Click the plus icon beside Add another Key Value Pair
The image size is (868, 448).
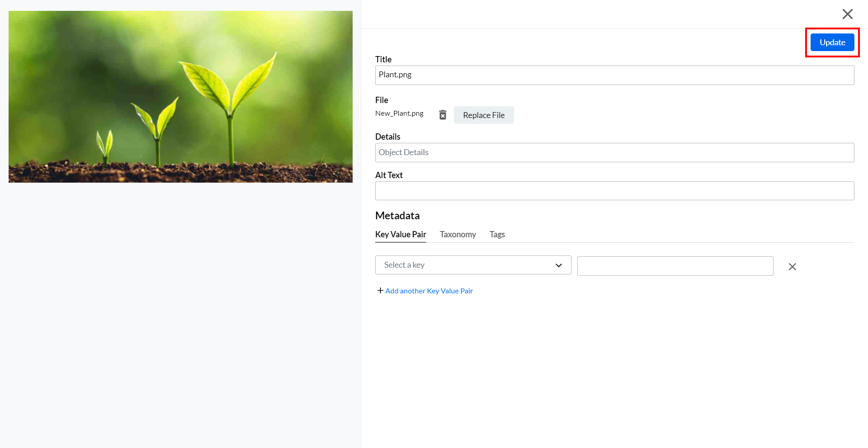coord(380,291)
